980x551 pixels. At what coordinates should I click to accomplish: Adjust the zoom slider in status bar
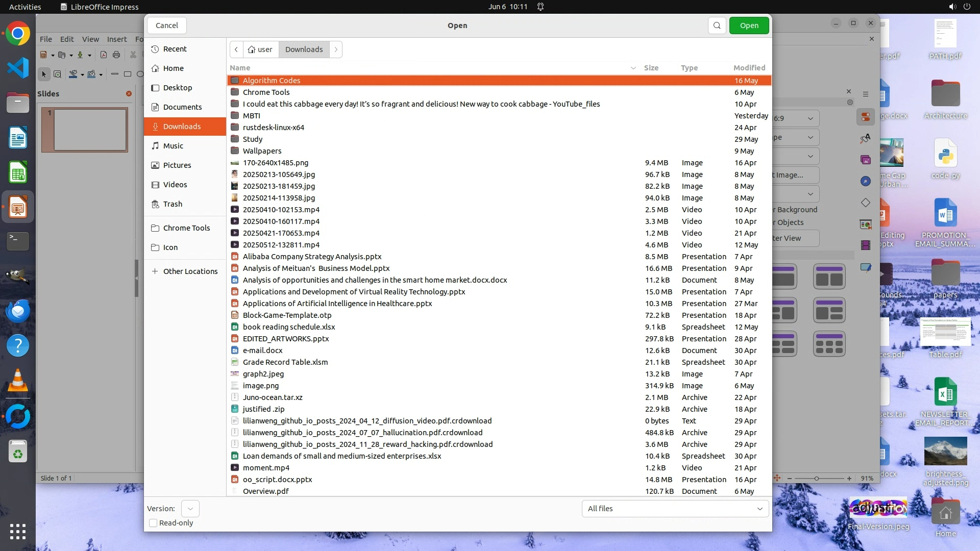point(817,479)
